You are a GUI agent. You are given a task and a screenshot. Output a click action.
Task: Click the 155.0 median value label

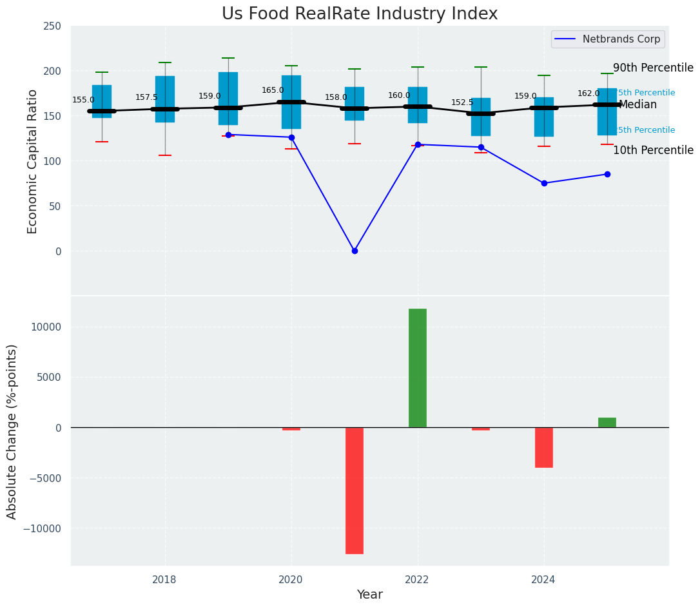coord(83,101)
